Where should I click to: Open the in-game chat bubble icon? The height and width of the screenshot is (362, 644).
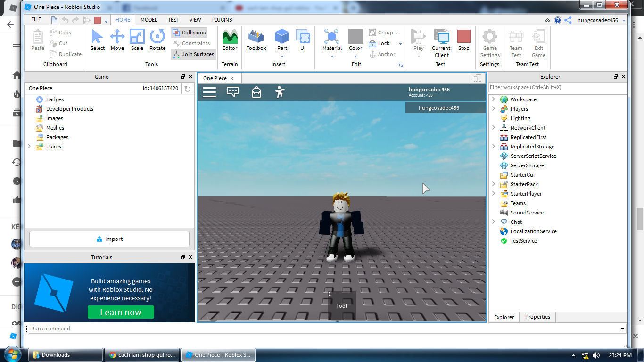click(233, 92)
